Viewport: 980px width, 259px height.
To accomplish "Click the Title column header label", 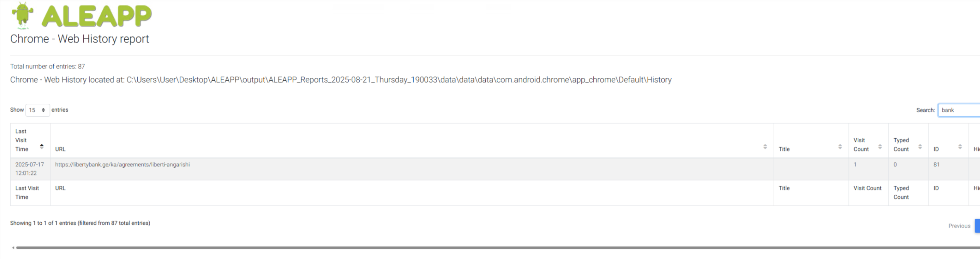I will (784, 149).
